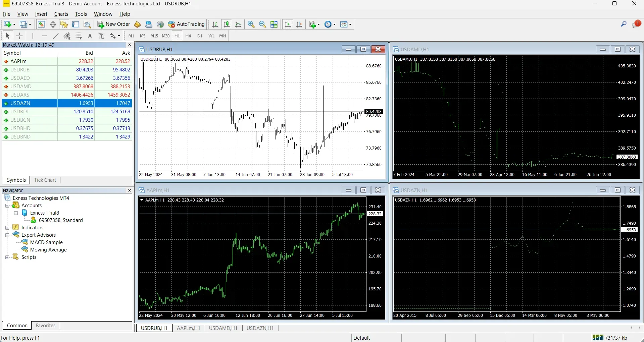Switch to the Favorites tab
The width and height of the screenshot is (644, 342).
point(46,326)
